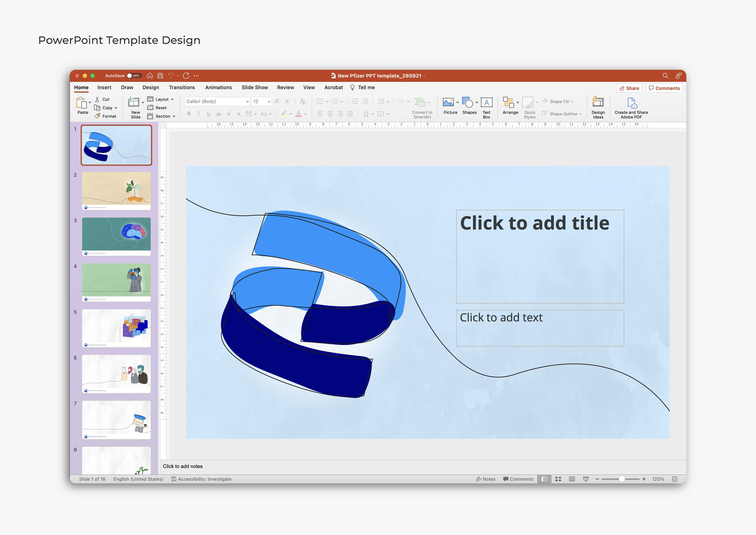Click Create and Share Adobe PDF
This screenshot has height=535, width=756.
pos(631,108)
